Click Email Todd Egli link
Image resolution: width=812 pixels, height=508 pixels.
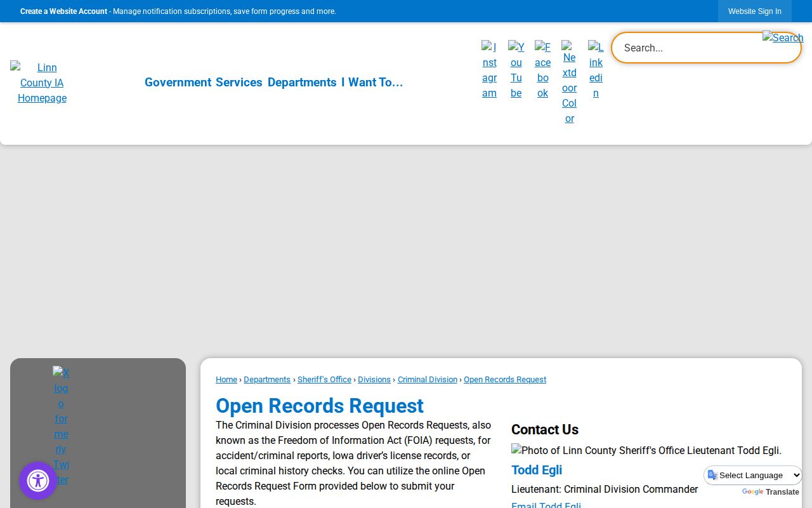[x=546, y=505]
